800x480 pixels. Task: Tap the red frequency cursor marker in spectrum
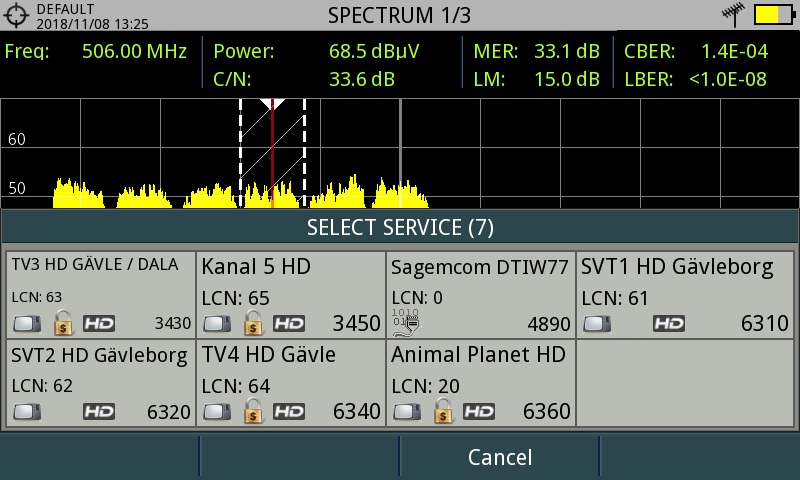click(272, 153)
